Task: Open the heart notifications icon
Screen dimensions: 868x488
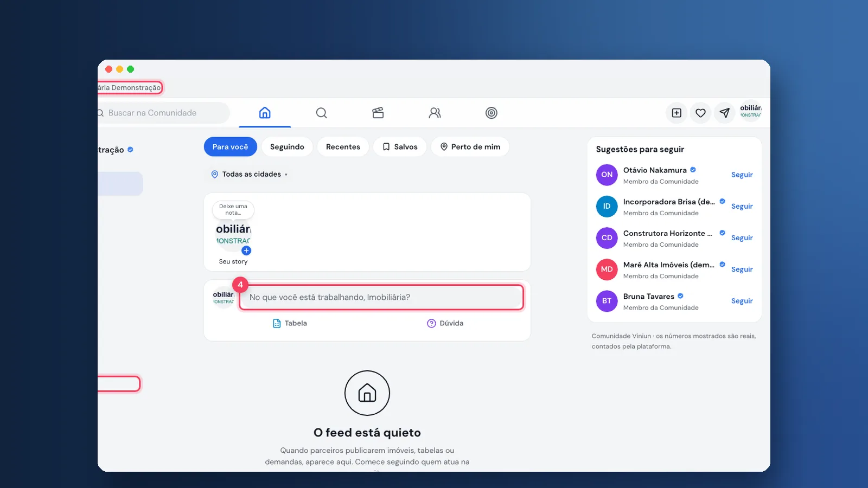Action: [700, 113]
